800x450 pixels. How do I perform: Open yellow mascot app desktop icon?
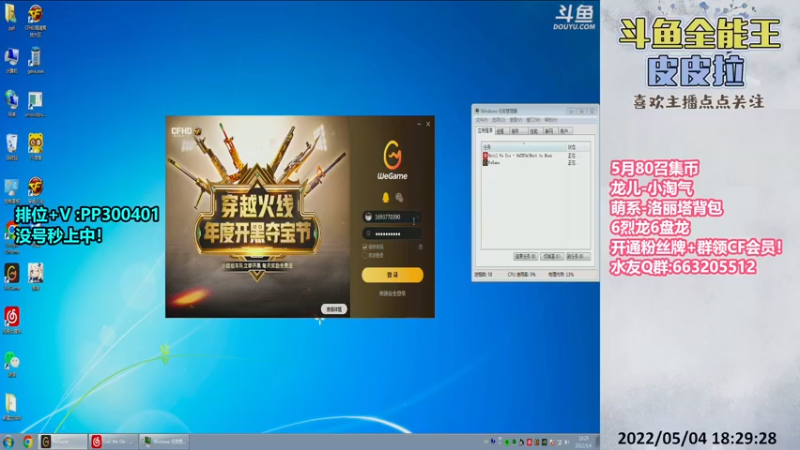click(x=35, y=147)
